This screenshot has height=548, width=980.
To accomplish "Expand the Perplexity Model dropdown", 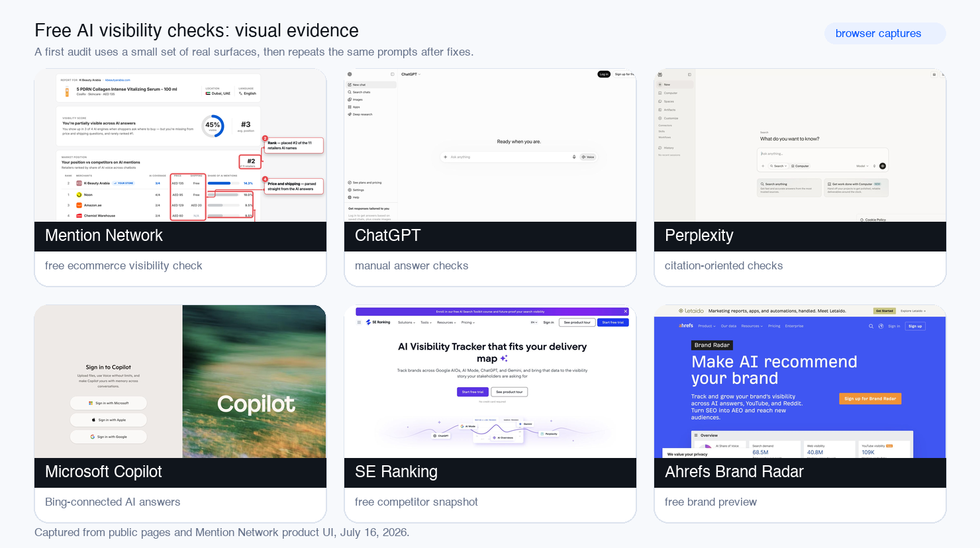I will click(861, 166).
